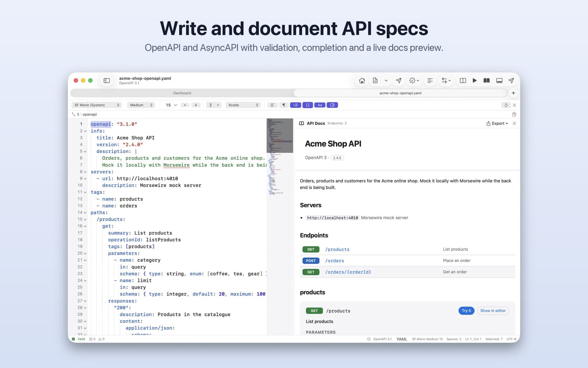This screenshot has width=588, height=368.
Task: Toggle invisible characters with the pilcrow button
Action: 284,105
